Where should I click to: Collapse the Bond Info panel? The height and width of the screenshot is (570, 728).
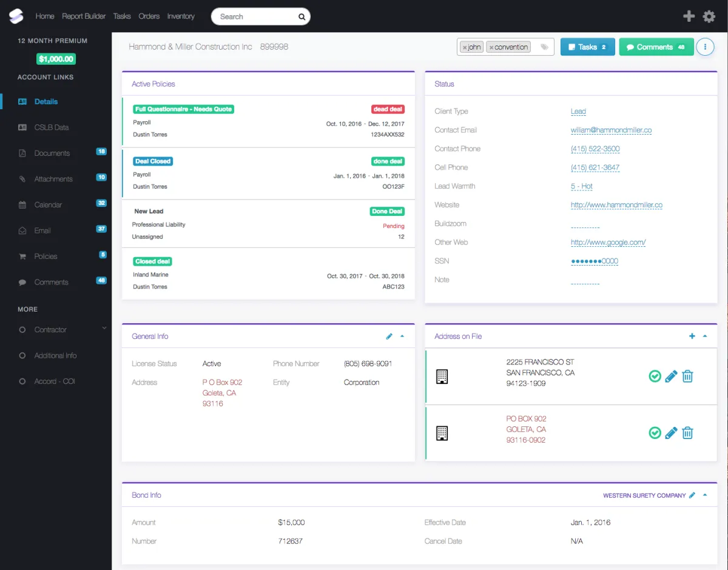[x=705, y=495]
